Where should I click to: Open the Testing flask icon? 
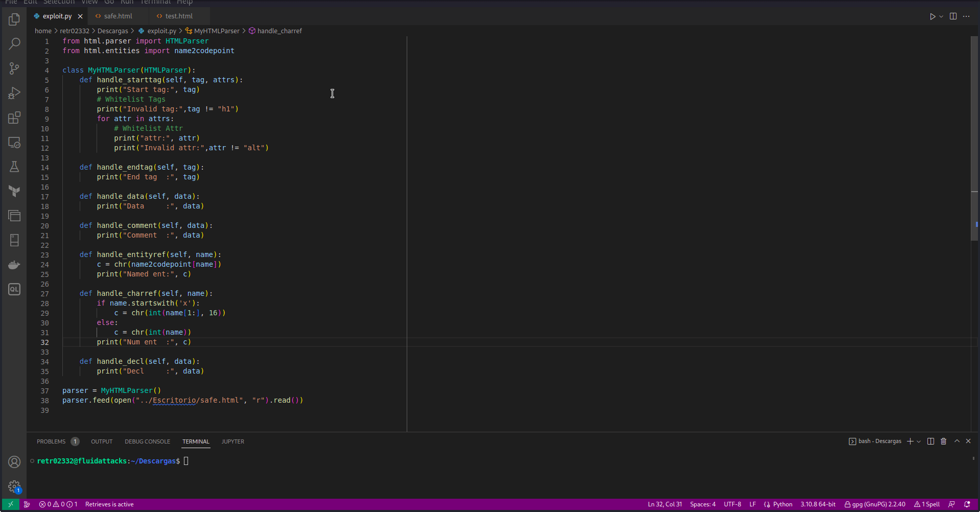point(14,167)
